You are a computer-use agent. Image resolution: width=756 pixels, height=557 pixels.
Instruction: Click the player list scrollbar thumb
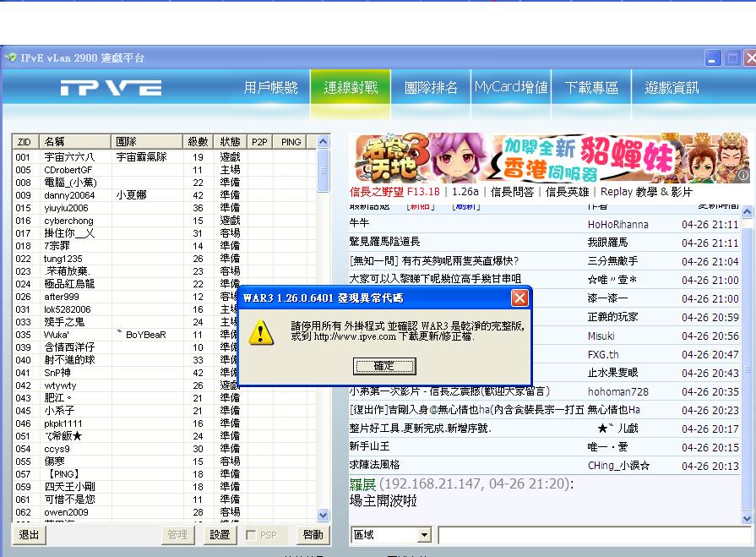(x=323, y=170)
